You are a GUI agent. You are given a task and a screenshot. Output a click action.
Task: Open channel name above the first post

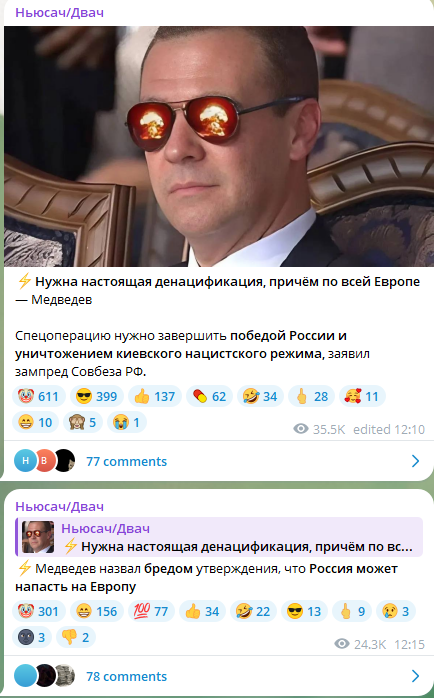[x=59, y=12]
